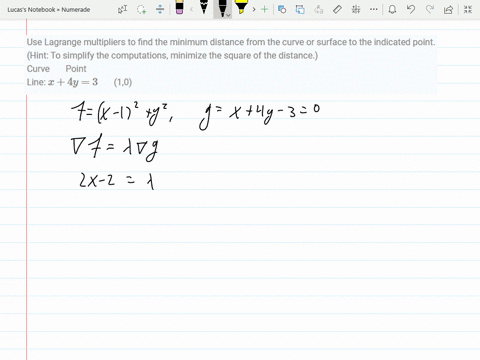The height and width of the screenshot is (360, 480).
Task: Click the notebook title Lucas's Notebook » Numerade
Action: click(x=49, y=10)
